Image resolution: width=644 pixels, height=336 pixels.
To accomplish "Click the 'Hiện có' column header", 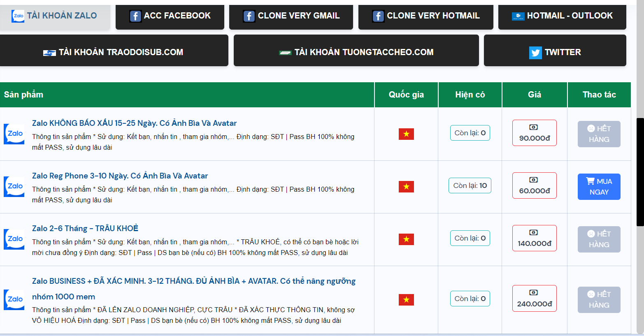I will 470,95.
